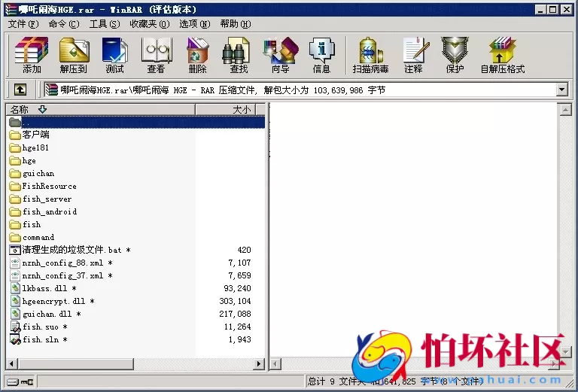Sort by the 名称 column header

coord(100,109)
